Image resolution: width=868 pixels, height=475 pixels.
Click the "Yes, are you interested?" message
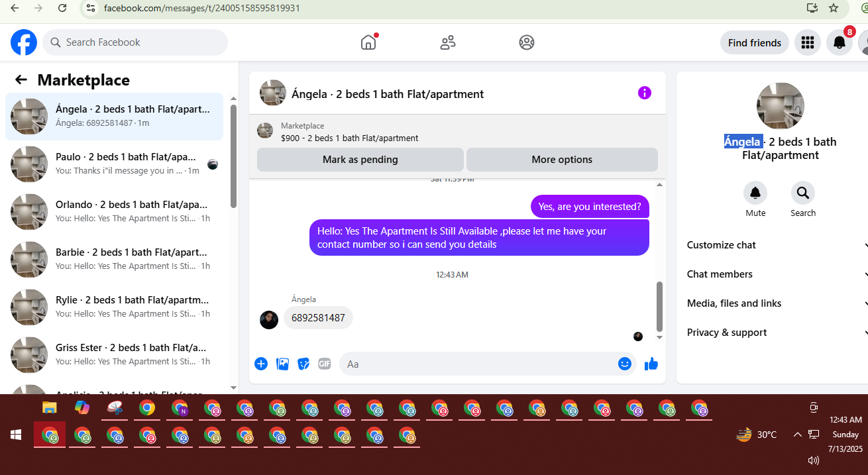click(x=590, y=207)
